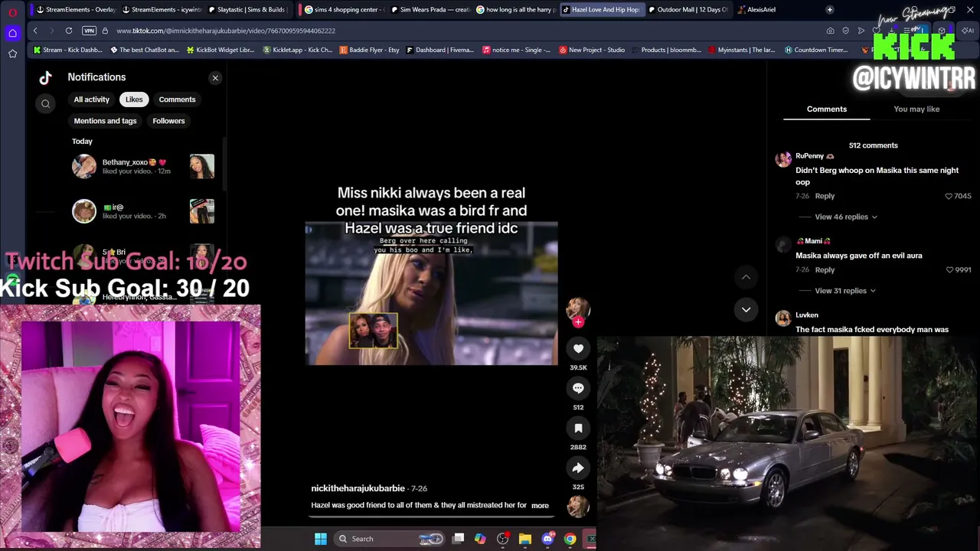Image resolution: width=980 pixels, height=551 pixels.
Task: Open Stream - Kick Dashboard bookmark
Action: coord(67,51)
